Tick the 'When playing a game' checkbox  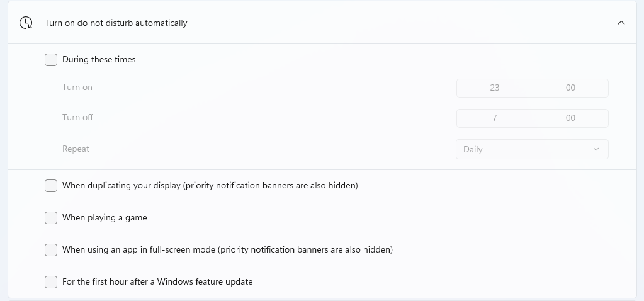point(51,218)
